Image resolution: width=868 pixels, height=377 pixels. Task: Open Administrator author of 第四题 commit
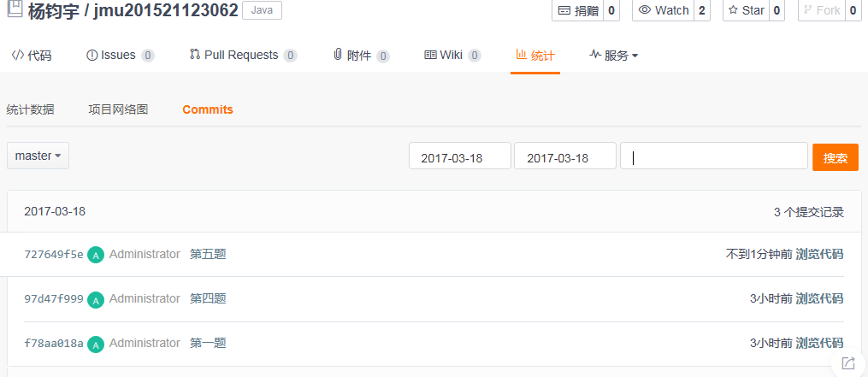(145, 299)
